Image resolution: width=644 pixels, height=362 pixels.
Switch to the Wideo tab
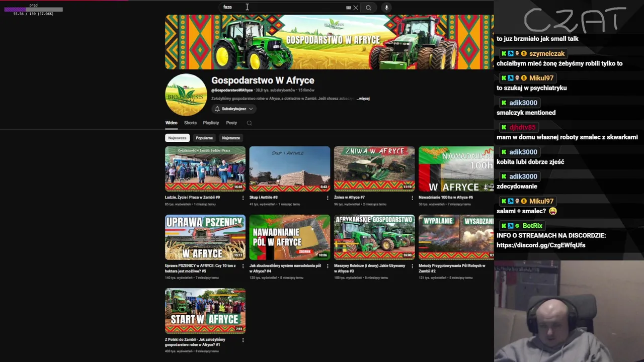(171, 123)
